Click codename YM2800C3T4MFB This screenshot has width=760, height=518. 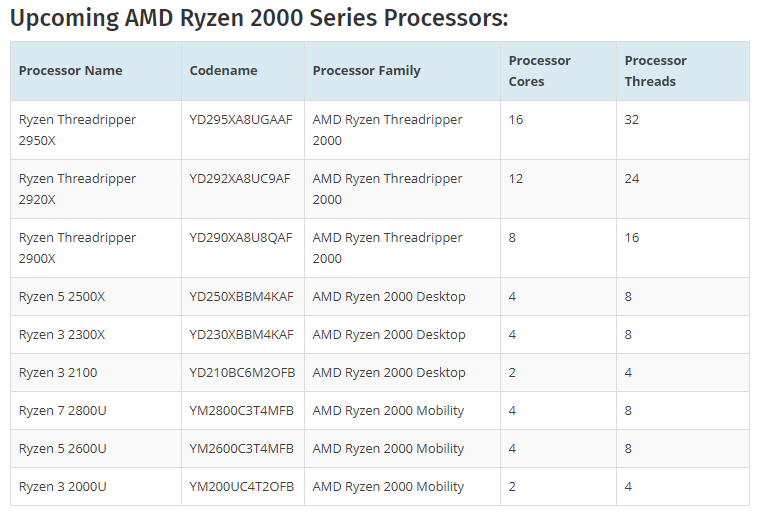click(241, 411)
